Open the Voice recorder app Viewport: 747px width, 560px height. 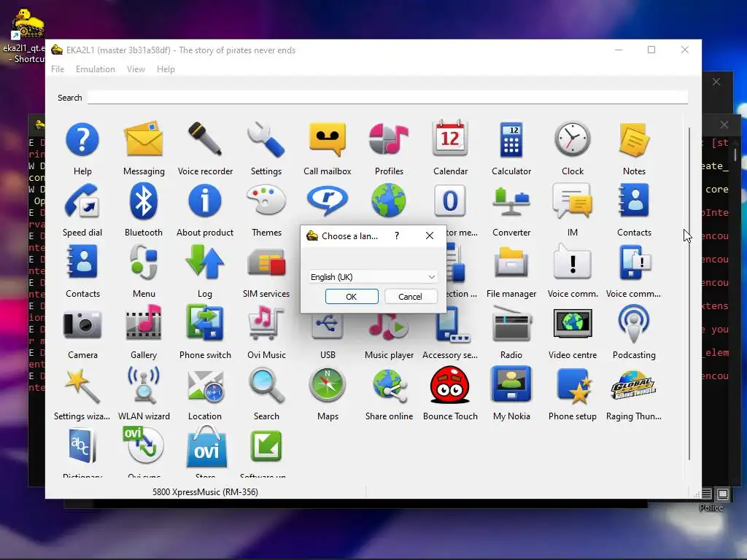point(205,139)
